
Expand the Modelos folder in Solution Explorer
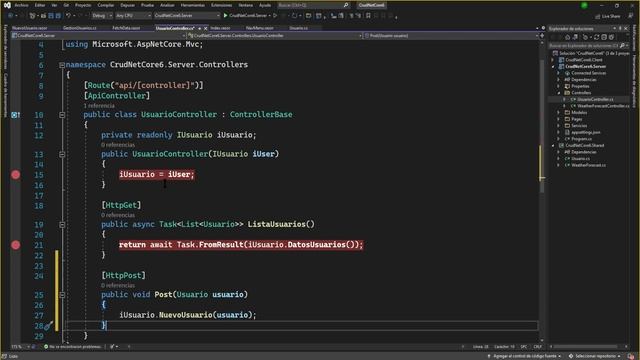[559, 113]
